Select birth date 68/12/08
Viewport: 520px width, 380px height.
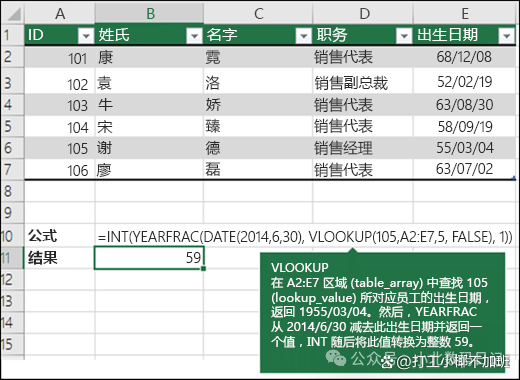click(x=465, y=57)
